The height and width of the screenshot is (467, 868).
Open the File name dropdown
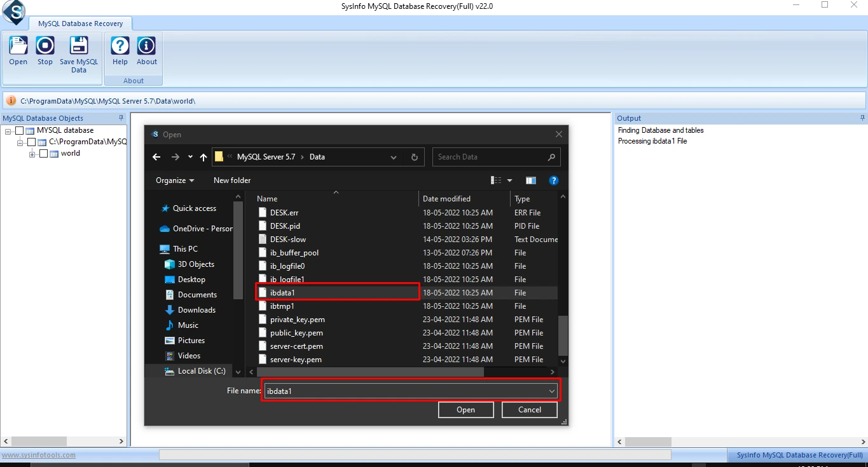click(x=552, y=390)
